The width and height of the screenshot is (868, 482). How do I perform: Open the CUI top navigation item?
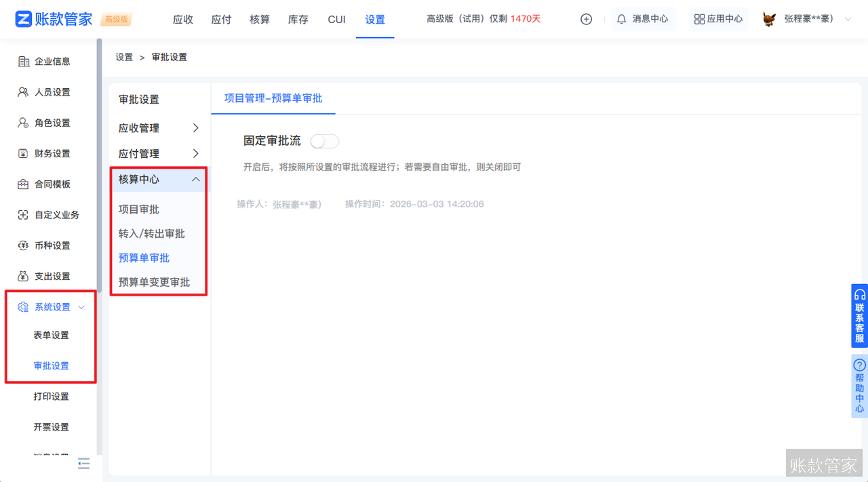coord(336,20)
